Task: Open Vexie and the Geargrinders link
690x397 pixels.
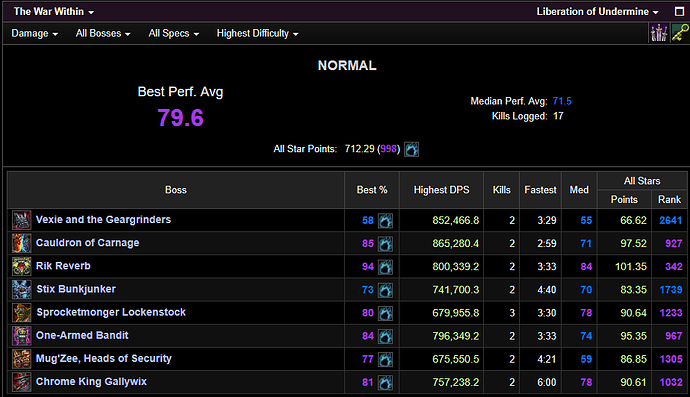Action: pos(103,220)
